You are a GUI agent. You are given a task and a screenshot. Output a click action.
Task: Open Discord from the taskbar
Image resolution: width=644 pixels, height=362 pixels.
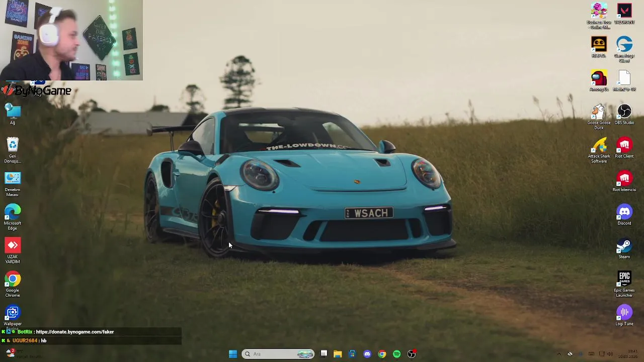click(367, 354)
